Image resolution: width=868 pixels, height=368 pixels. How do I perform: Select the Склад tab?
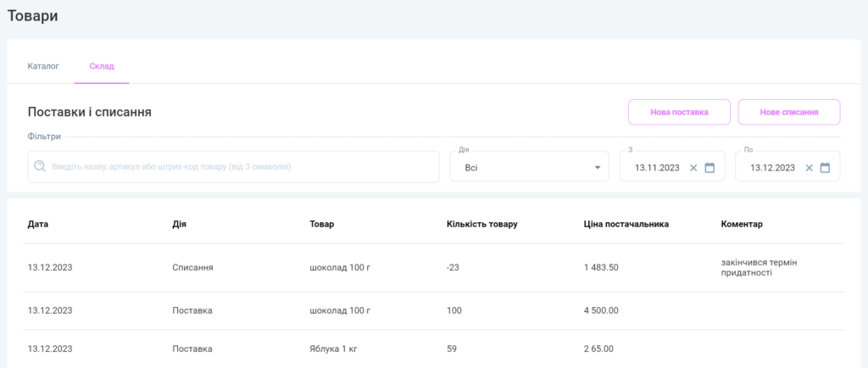[x=102, y=65]
